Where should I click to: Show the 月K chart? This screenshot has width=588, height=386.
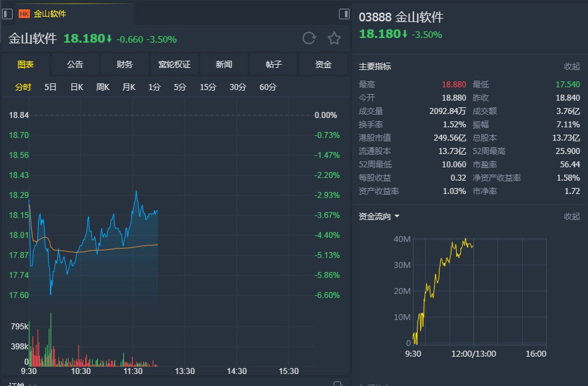129,87
